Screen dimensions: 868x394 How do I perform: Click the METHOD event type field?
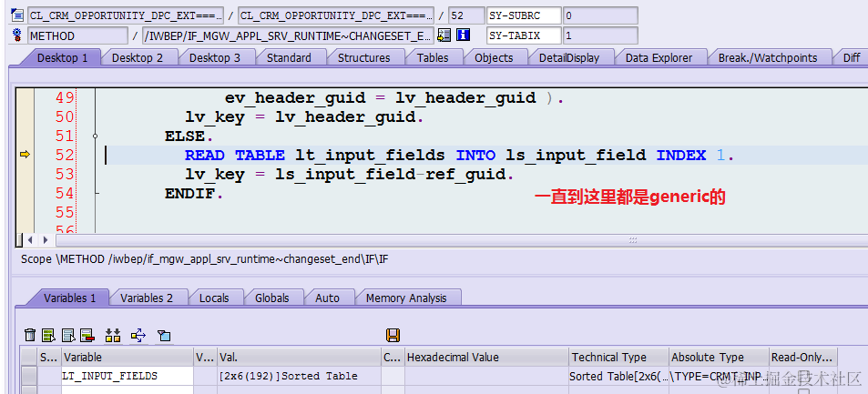click(78, 36)
